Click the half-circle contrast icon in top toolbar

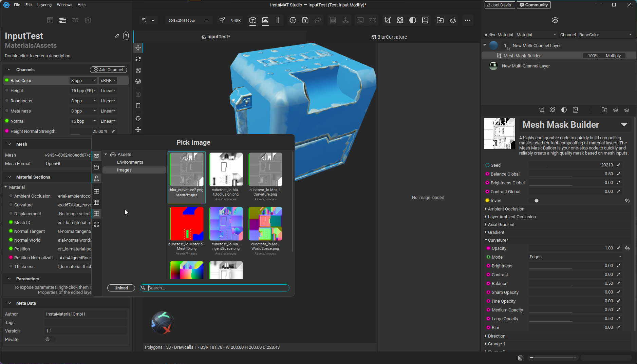point(412,20)
